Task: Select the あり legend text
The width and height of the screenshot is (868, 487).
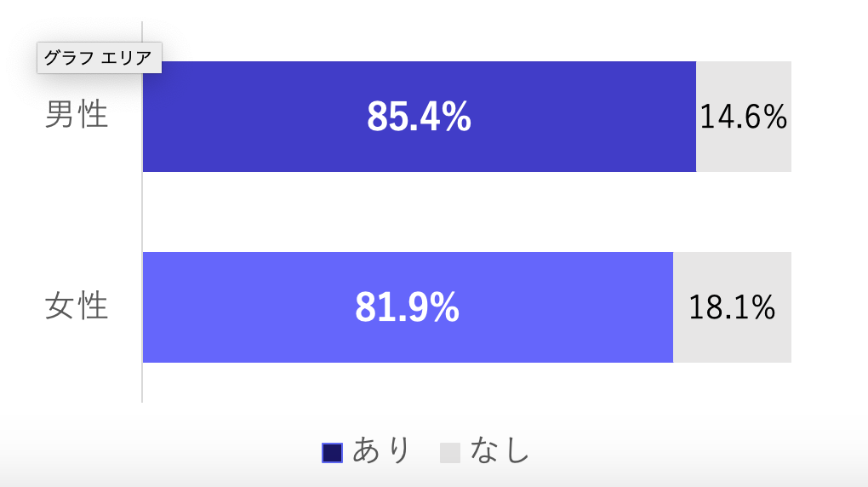Action: pyautogui.click(x=381, y=450)
